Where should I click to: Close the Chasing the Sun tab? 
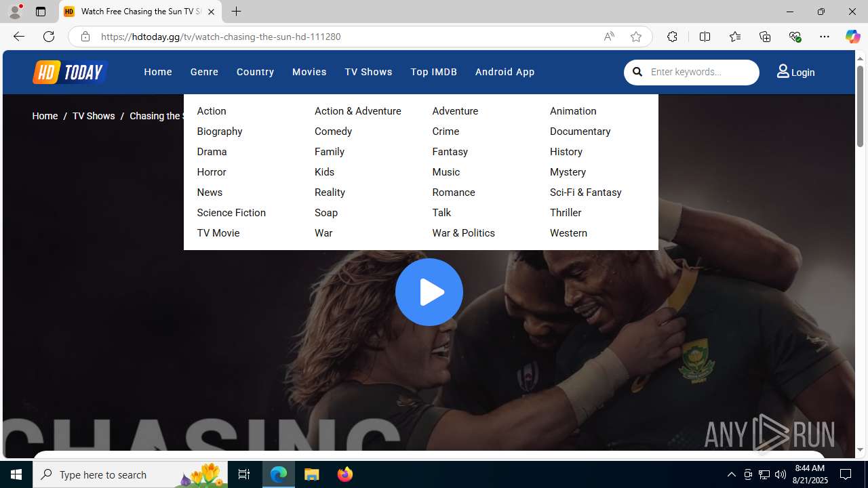point(211,12)
